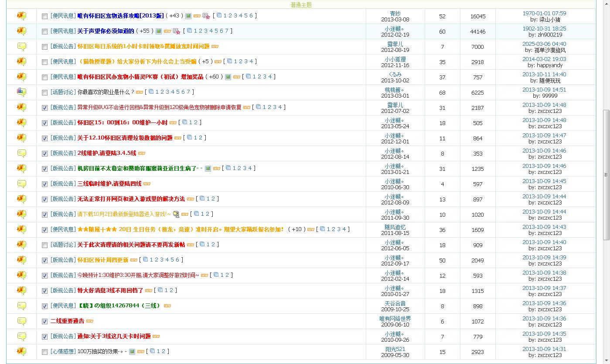Image resolution: width=610 pixels, height=364 pixels.
Task: Uncheck the checkbox for 特大好消息3线不用回档了
Action: pos(44,291)
